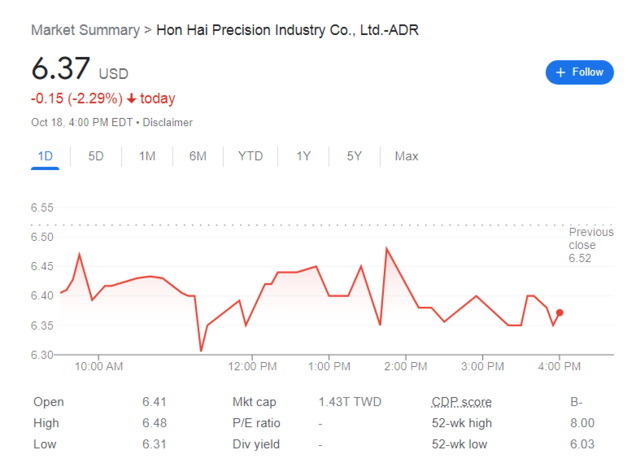Click the 2:00 PM time axis marker

tap(406, 366)
